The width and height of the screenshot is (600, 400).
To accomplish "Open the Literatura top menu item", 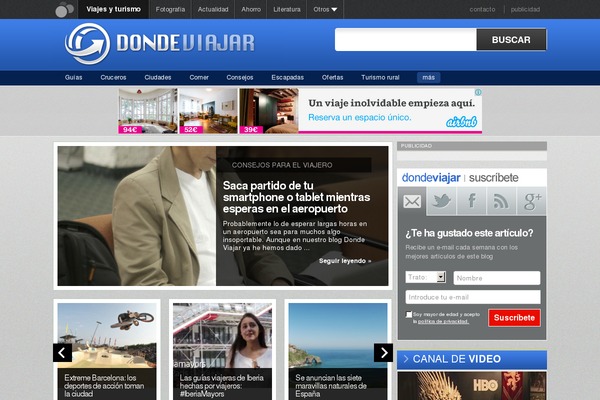I will tap(287, 10).
